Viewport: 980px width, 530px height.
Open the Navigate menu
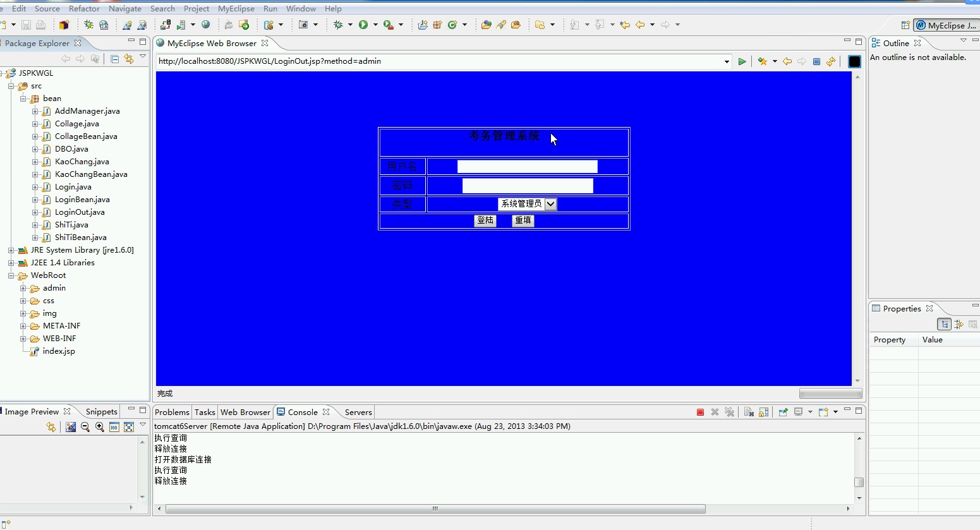(x=125, y=9)
